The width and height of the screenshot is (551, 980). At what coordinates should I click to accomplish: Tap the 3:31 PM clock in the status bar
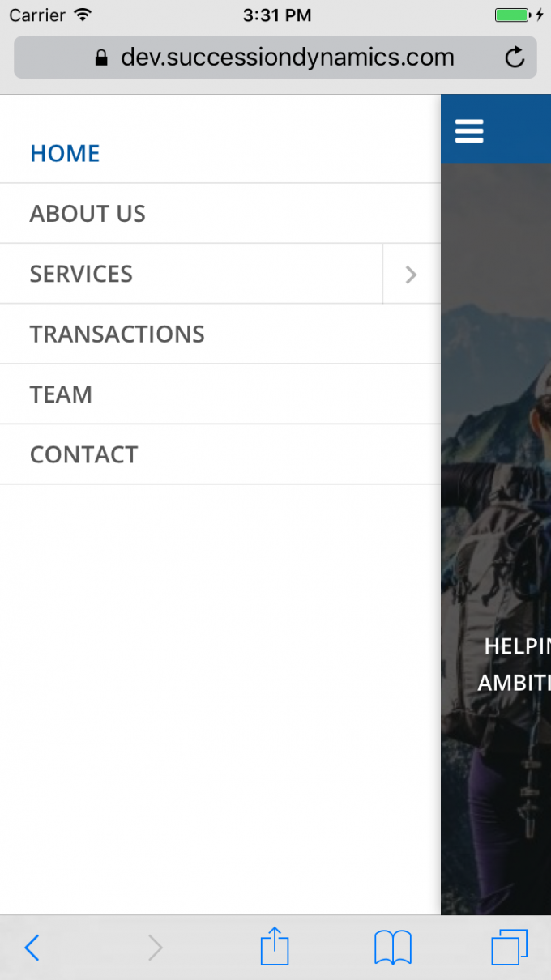coord(275,15)
